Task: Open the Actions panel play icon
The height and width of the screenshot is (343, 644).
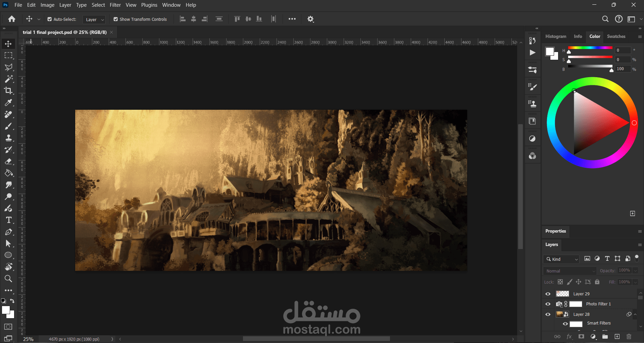Action: click(532, 52)
